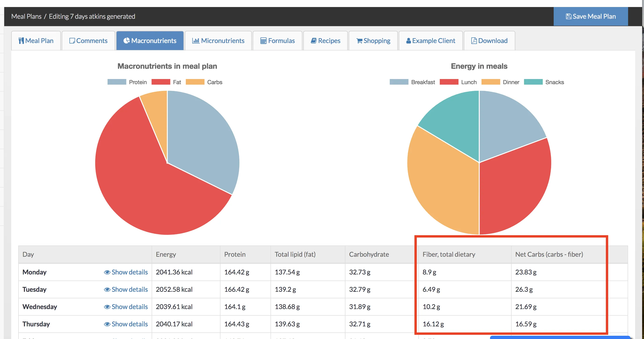
Task: Toggle Snacks legend in energy chart
Action: click(544, 82)
